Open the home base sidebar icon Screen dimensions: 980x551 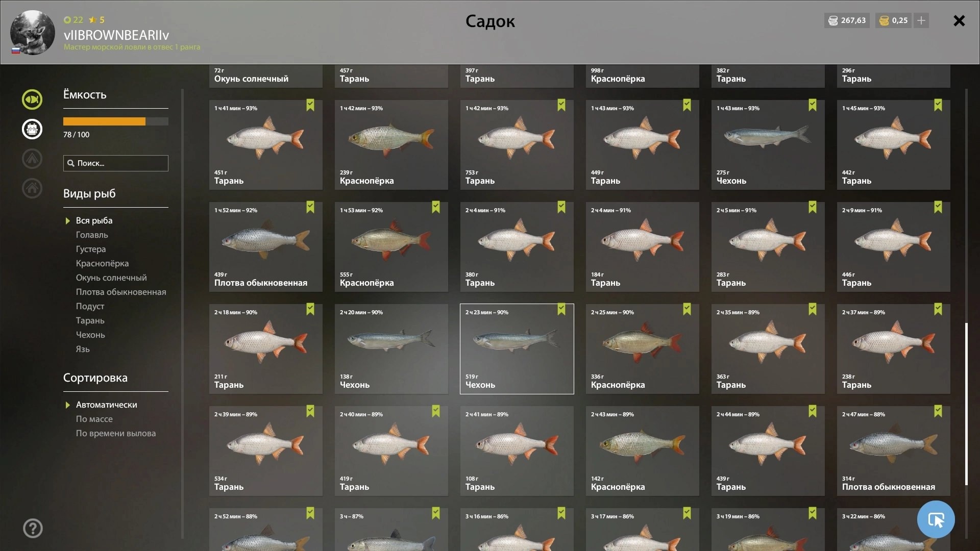(x=32, y=188)
